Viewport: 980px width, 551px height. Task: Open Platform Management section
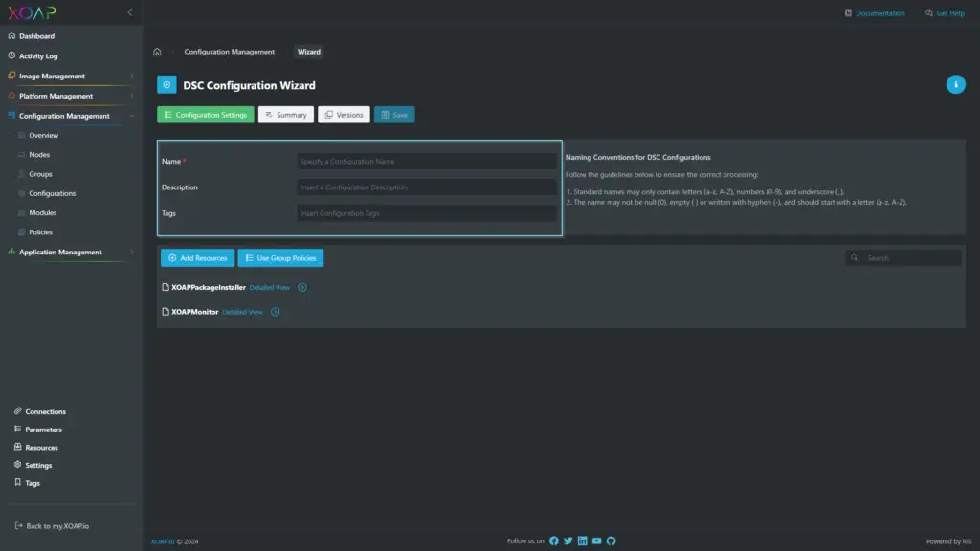tap(56, 97)
